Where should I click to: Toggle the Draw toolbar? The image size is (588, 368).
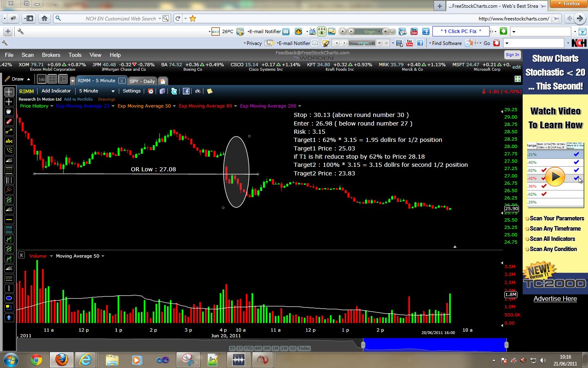18,79
